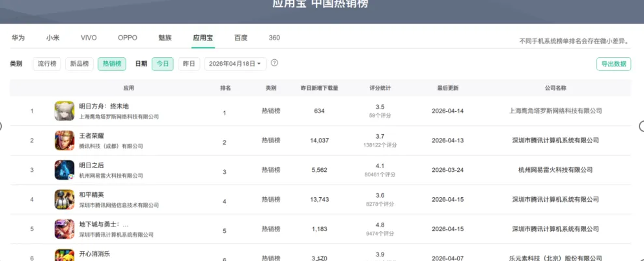The width and height of the screenshot is (644, 261).
Task: Click 王者荣耀 row company name cell
Action: click(x=555, y=141)
